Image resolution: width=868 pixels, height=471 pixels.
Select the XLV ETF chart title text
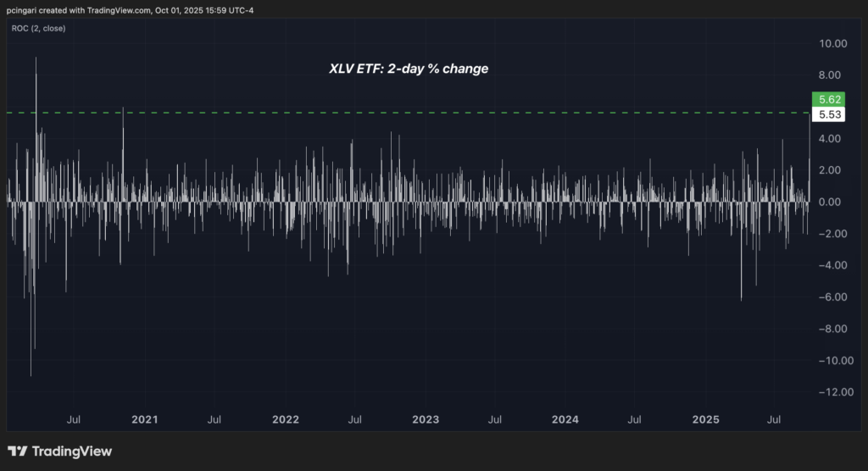[408, 69]
